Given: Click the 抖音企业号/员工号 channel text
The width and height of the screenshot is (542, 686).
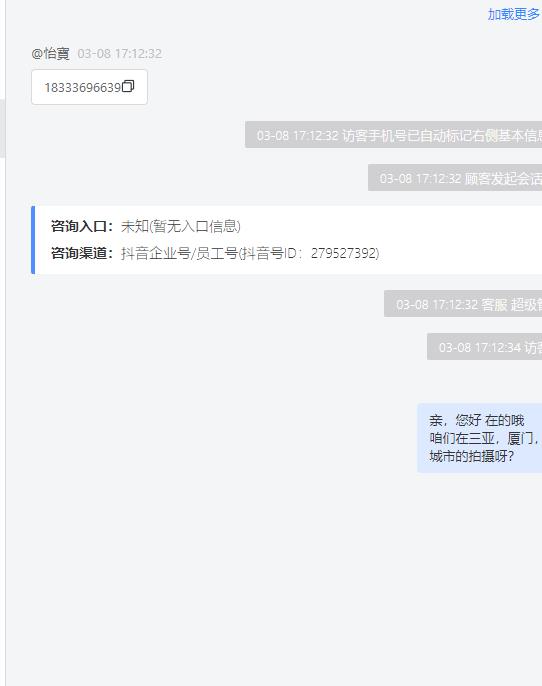Looking at the screenshot, I should coord(179,253).
